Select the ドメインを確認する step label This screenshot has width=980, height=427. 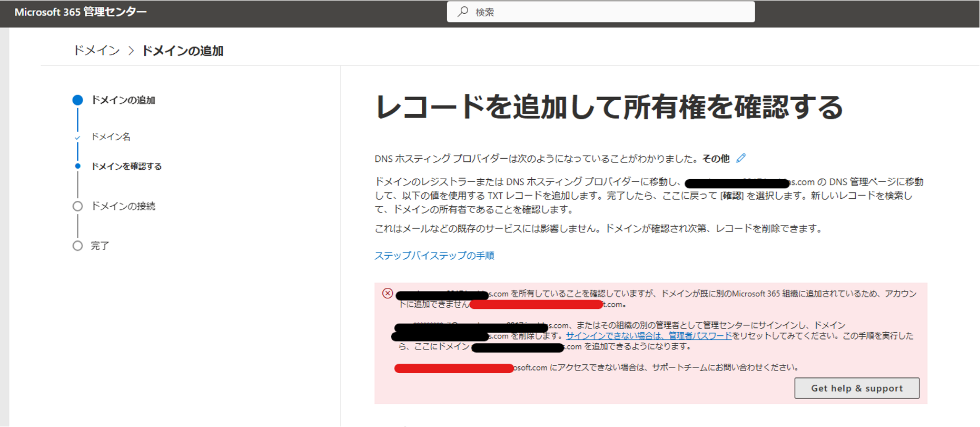point(126,167)
